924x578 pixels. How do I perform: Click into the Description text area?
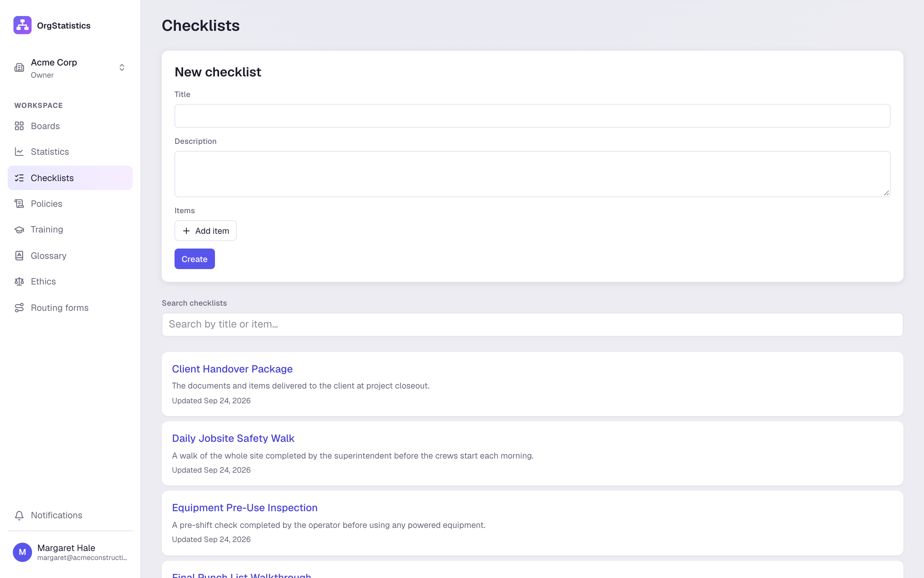[532, 174]
